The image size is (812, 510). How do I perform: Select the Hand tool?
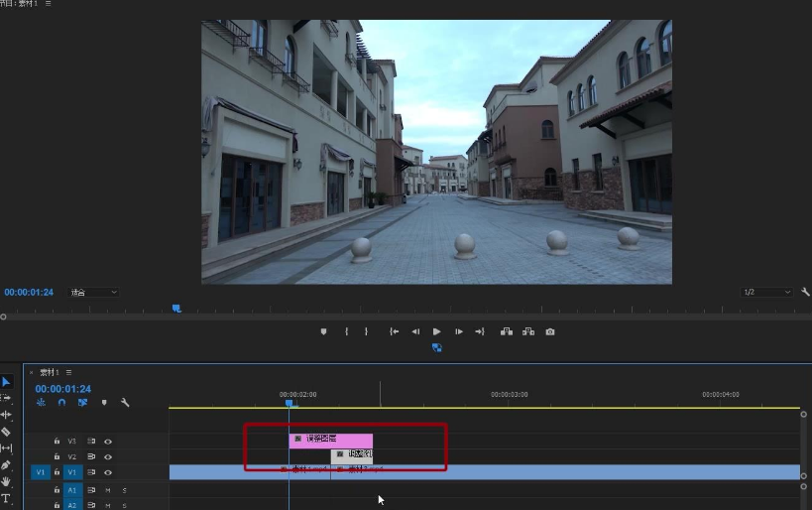pos(6,481)
